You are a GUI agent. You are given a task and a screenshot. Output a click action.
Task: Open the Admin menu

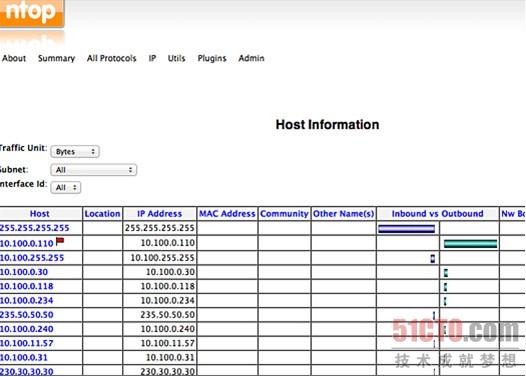click(x=251, y=58)
